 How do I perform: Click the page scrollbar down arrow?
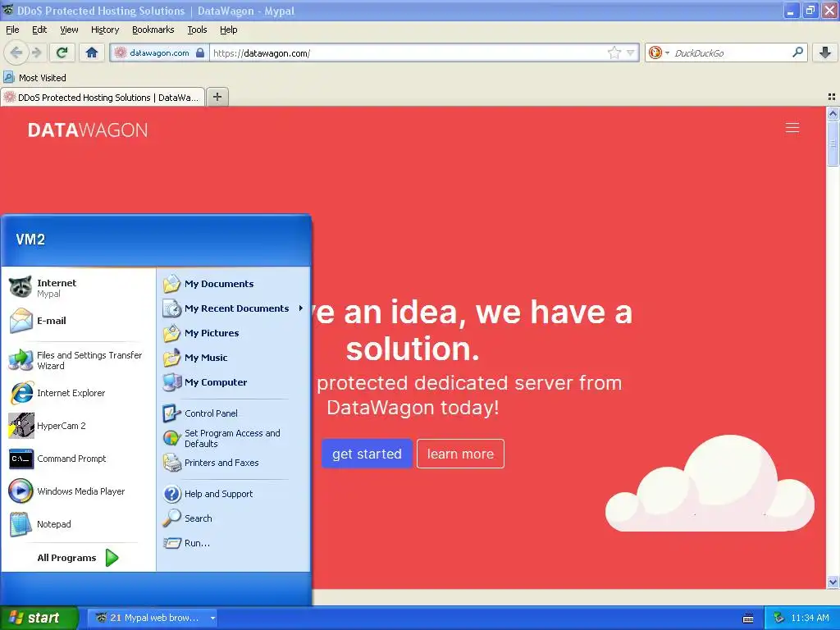click(832, 582)
